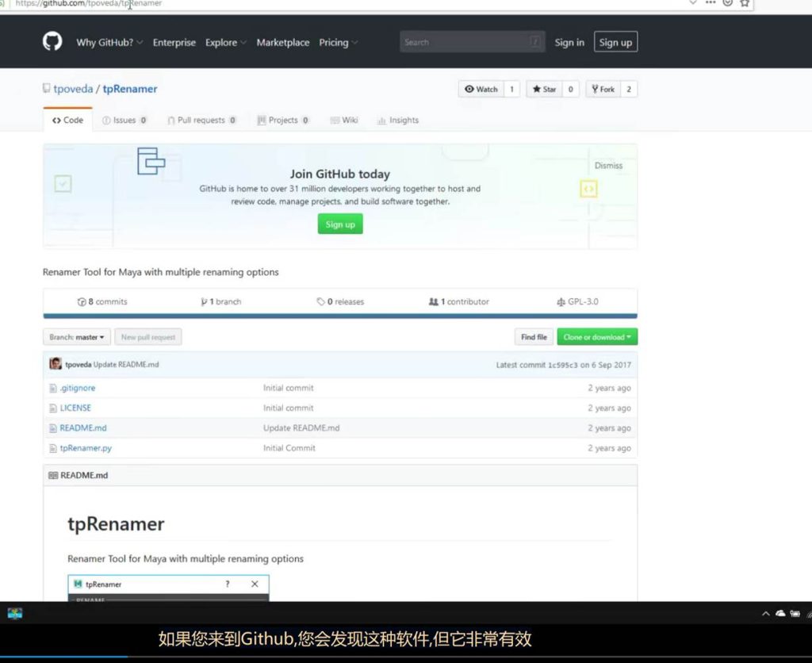This screenshot has width=812, height=663.
Task: Click the .gitignore file icon
Action: (x=53, y=389)
